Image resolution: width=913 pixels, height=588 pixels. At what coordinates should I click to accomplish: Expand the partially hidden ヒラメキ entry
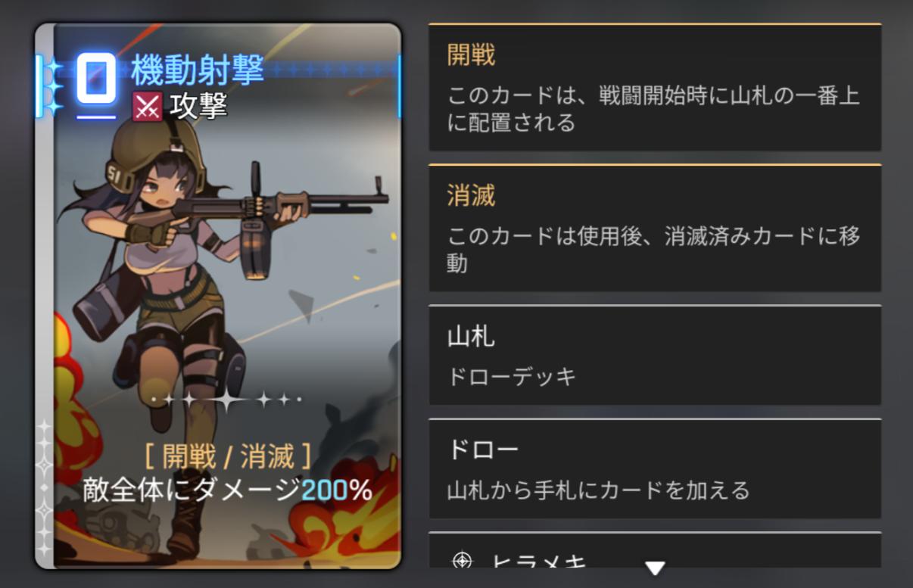point(655,550)
